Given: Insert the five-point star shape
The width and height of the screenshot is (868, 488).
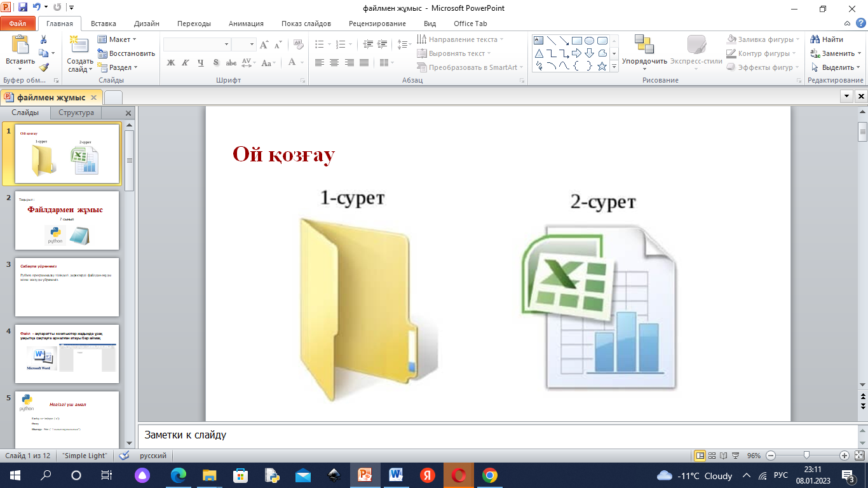Looking at the screenshot, I should click(x=602, y=66).
